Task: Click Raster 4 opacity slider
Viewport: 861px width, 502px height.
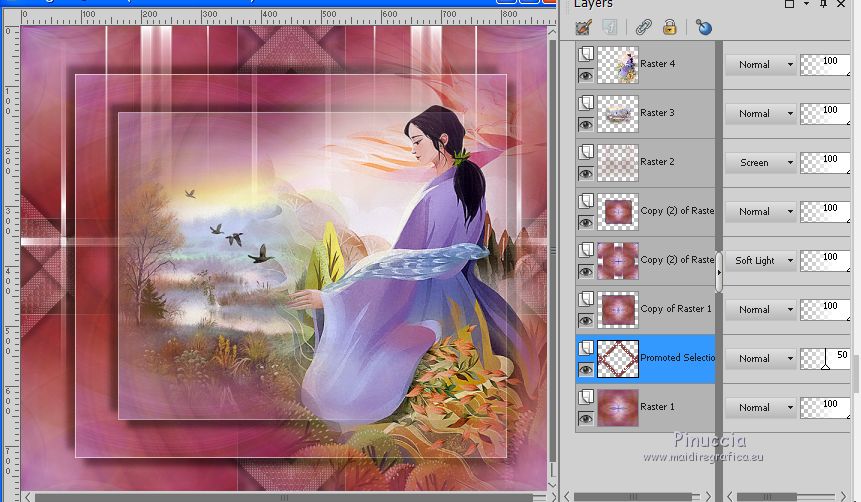Action: coord(825,65)
